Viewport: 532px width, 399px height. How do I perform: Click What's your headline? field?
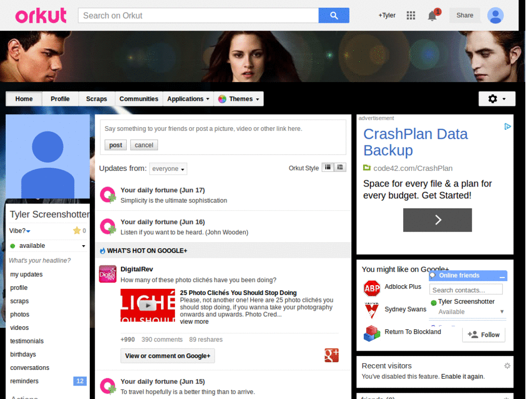coord(39,261)
